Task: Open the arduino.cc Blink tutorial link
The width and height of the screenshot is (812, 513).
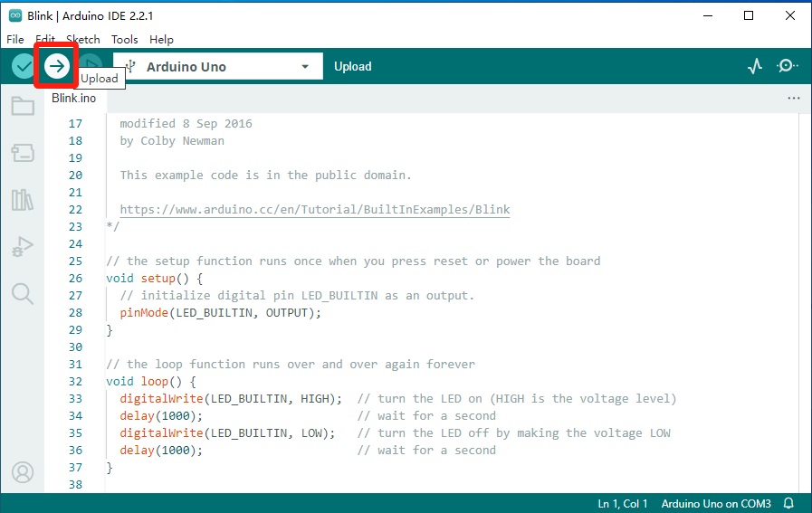Action: point(315,210)
